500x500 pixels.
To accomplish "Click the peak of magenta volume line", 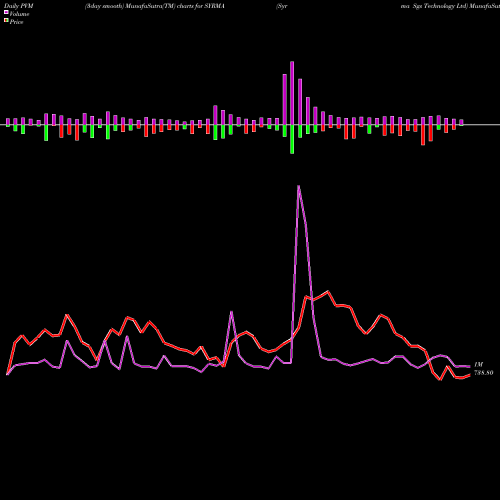I will pos(298,186).
